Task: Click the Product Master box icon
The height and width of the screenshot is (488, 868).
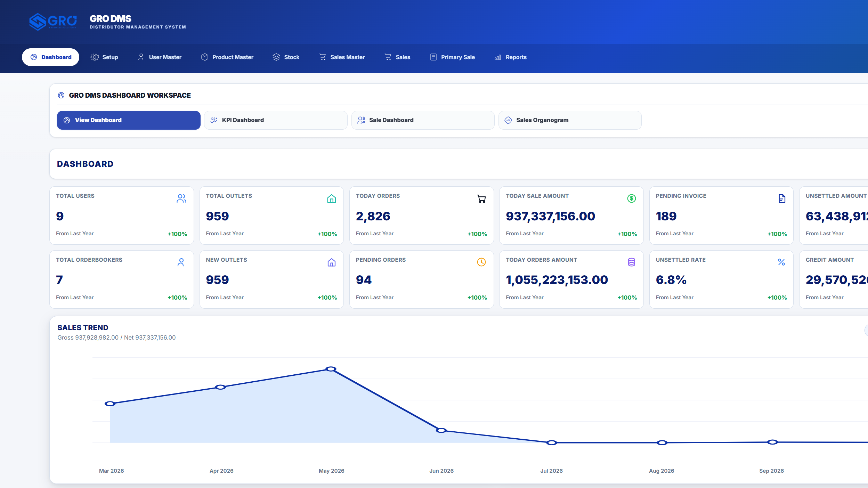Action: (205, 57)
